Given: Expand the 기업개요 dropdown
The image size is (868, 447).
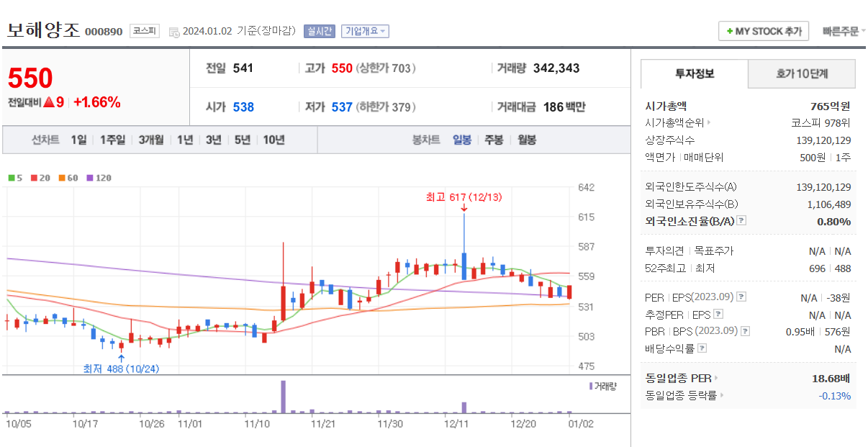Looking at the screenshot, I should tap(366, 31).
